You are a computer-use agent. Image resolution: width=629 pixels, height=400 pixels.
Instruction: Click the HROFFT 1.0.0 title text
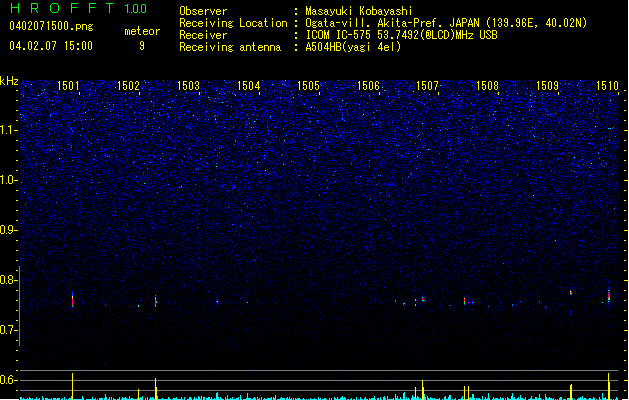pyautogui.click(x=78, y=8)
